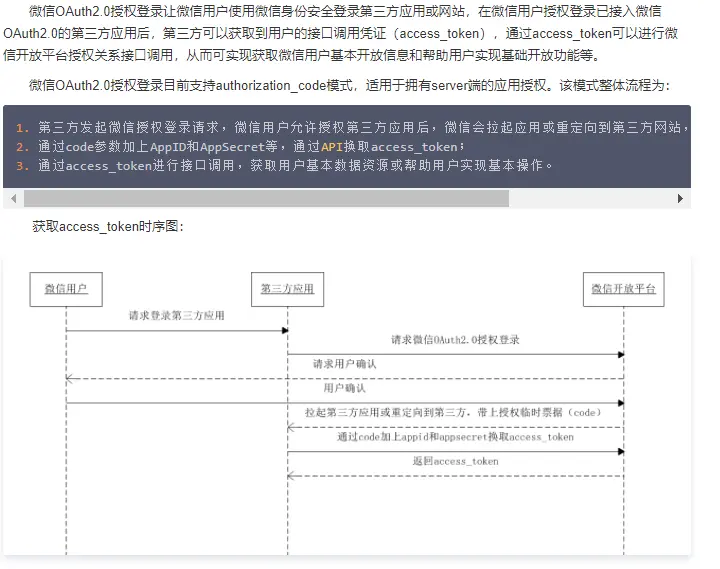The width and height of the screenshot is (720, 569).
Task: Click the text '获取access_token时序图:'
Action: click(x=108, y=226)
